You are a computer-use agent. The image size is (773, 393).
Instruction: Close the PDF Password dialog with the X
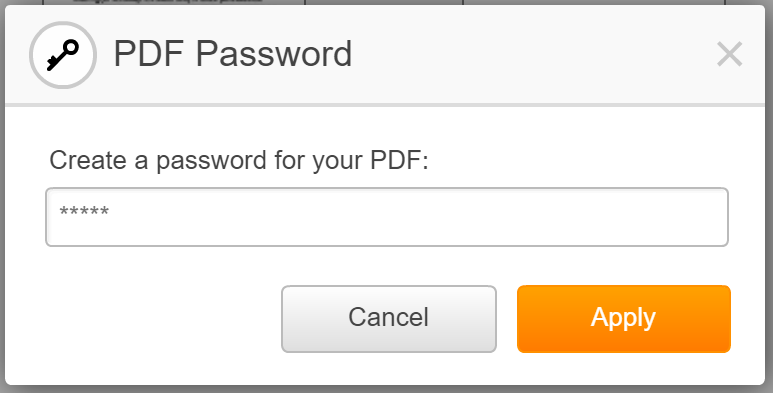(x=729, y=54)
